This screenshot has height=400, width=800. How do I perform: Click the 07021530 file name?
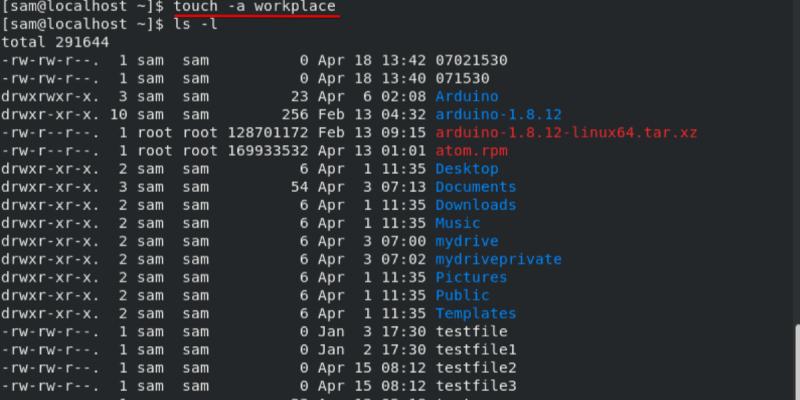pyautogui.click(x=471, y=61)
